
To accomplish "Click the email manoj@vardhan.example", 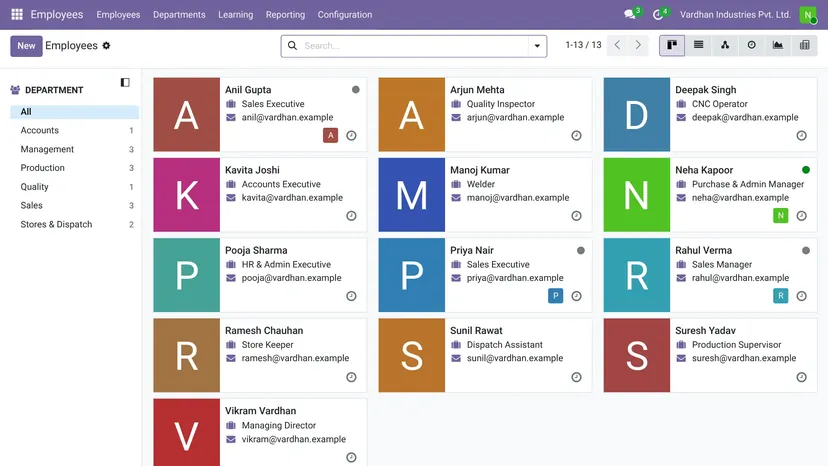I will point(518,198).
